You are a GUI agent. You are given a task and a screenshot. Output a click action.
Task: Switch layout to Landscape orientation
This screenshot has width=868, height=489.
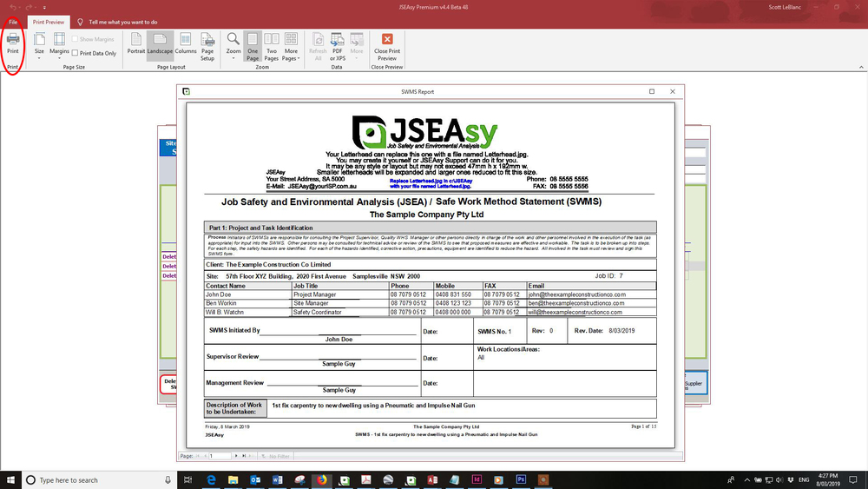160,43
